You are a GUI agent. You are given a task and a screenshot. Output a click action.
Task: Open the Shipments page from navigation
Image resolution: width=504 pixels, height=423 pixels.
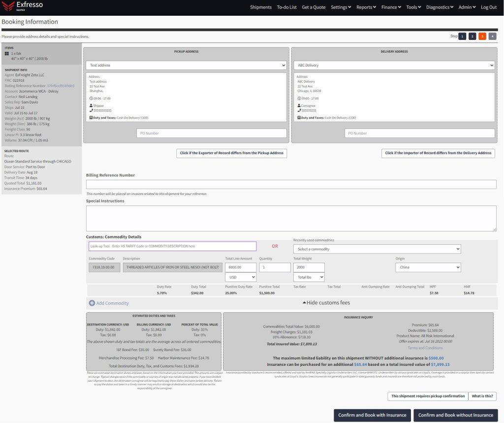click(260, 7)
